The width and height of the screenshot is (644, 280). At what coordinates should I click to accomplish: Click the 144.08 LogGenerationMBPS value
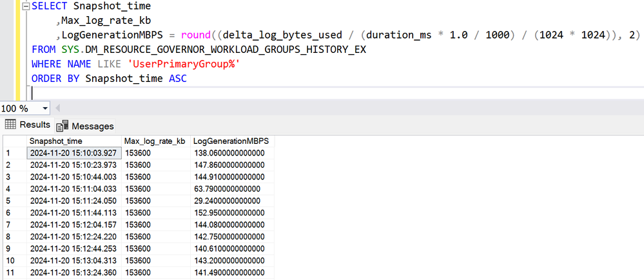coord(232,225)
